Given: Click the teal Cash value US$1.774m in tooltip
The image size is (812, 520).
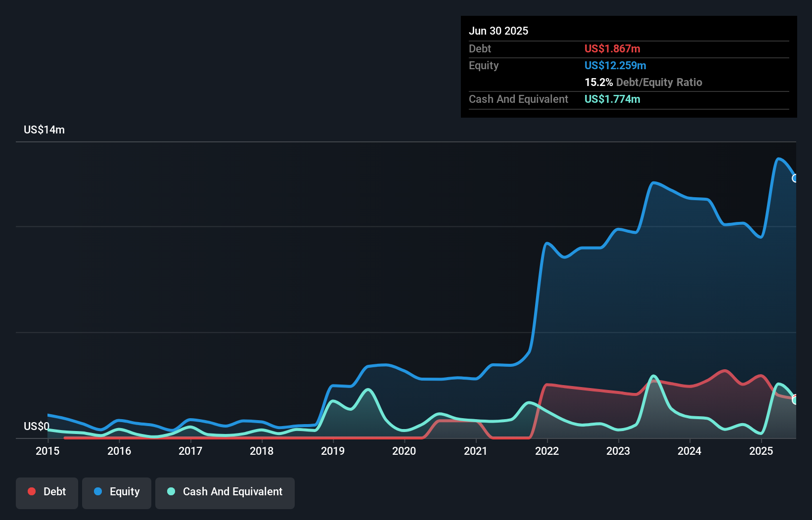Looking at the screenshot, I should point(612,99).
